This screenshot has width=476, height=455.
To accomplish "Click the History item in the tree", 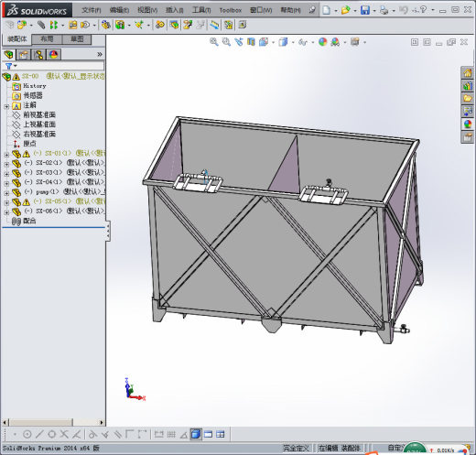I will (35, 86).
